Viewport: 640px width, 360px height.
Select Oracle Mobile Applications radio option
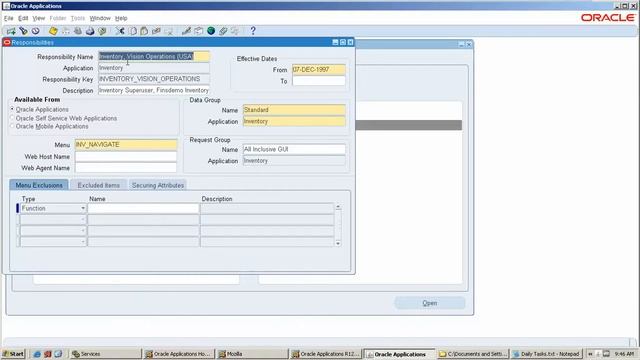coord(12,127)
